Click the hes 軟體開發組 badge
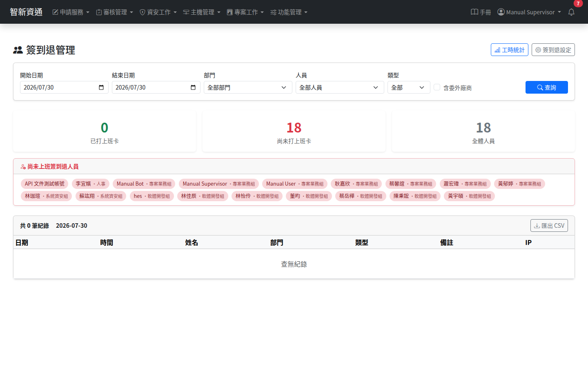The image size is (588, 368). click(x=152, y=196)
